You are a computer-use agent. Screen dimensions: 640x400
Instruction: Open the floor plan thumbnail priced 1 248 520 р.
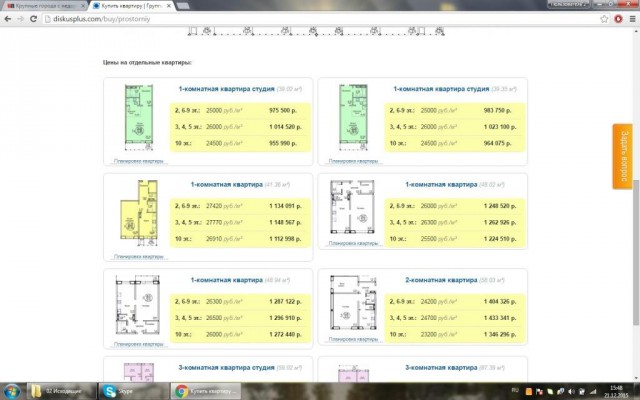(353, 207)
